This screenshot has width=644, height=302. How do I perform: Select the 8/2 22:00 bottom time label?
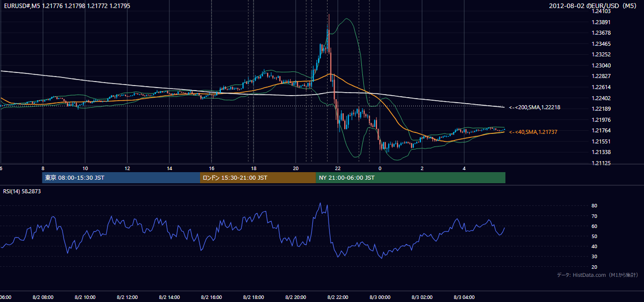pos(338,297)
